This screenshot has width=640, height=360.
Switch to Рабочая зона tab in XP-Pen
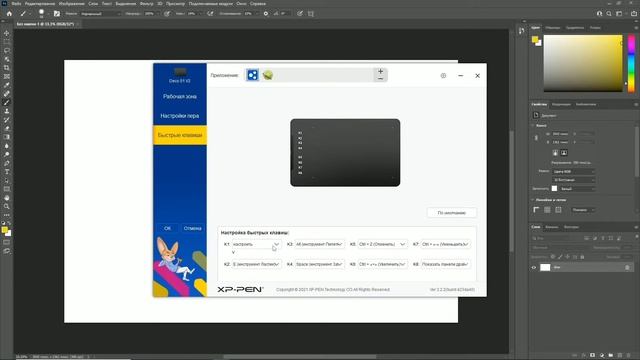[180, 96]
